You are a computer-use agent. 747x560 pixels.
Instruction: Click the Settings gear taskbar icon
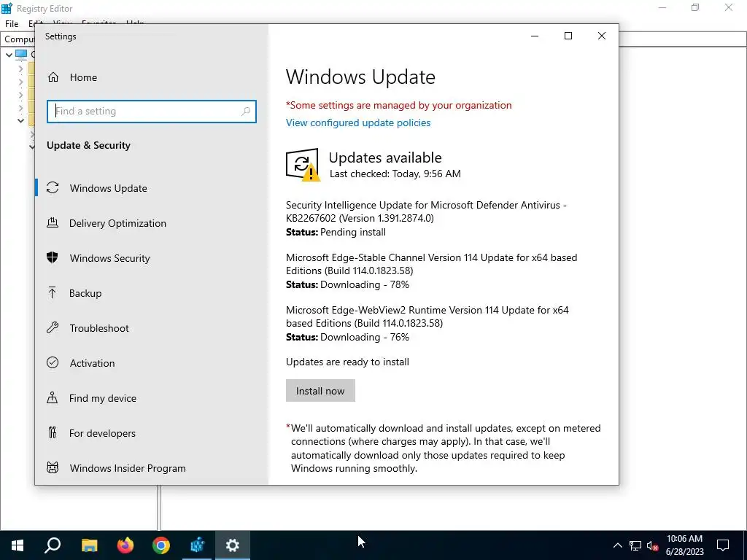[x=233, y=545]
